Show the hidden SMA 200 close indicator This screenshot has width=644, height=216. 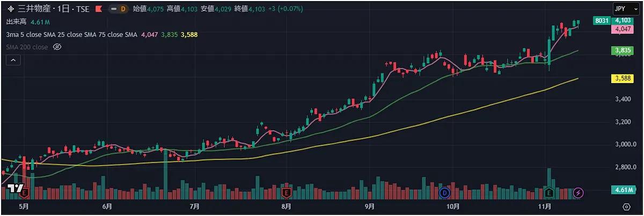[57, 47]
